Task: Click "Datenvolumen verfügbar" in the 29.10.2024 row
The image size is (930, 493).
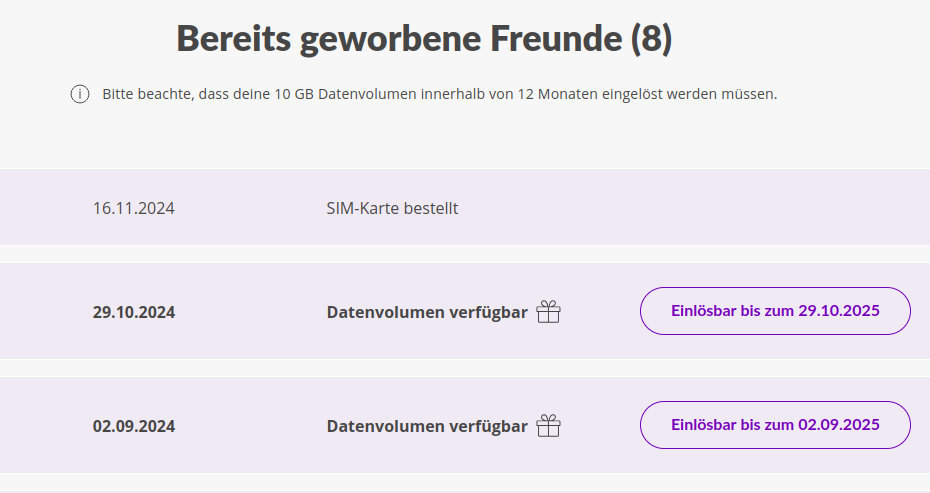Action: point(427,312)
